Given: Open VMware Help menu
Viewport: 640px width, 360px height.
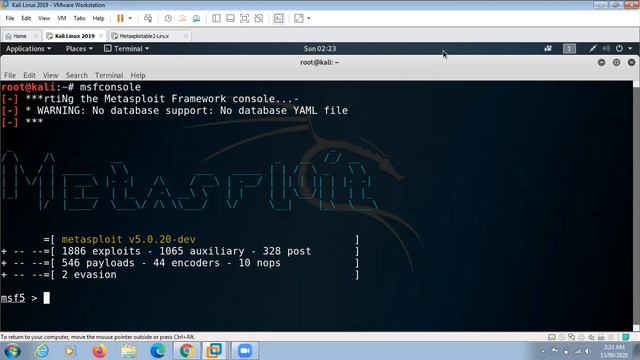Looking at the screenshot, I should tap(98, 18).
